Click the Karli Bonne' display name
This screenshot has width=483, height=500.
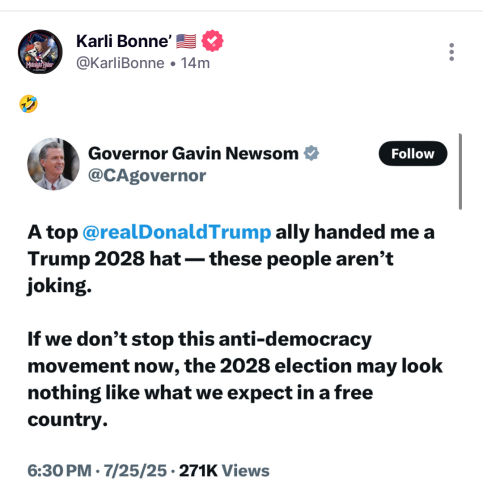tap(124, 41)
